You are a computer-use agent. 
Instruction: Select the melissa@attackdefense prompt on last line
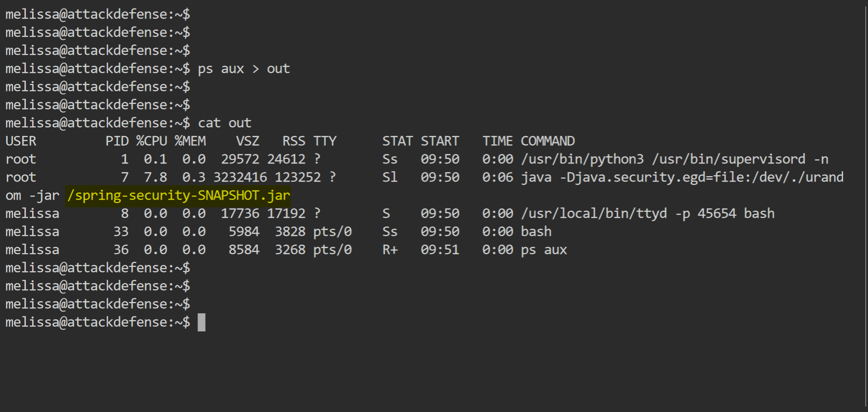pos(97,322)
